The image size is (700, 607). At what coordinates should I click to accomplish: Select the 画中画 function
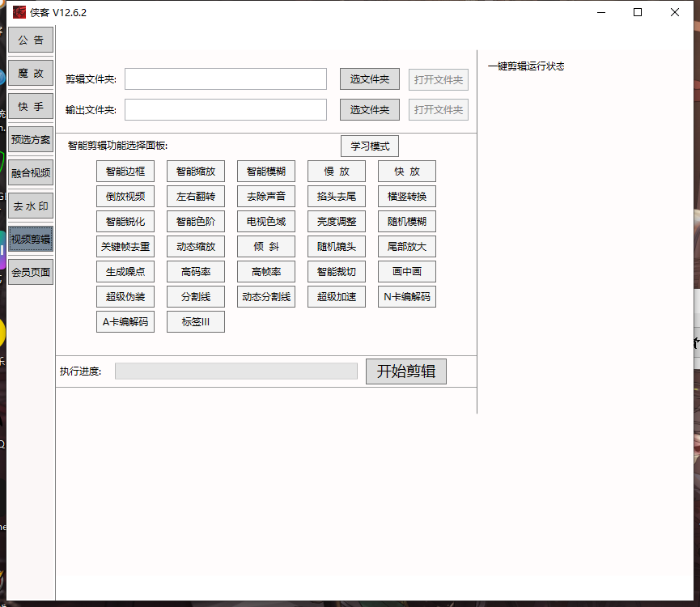coord(407,272)
